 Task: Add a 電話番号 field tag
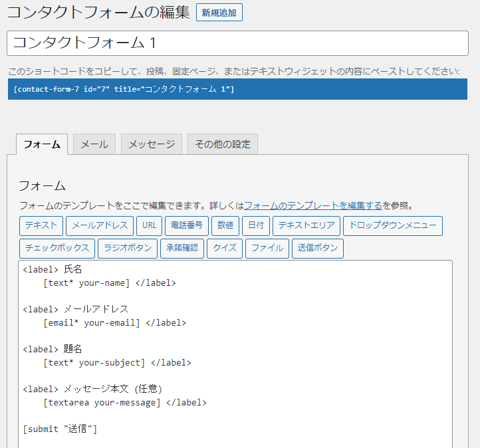(x=187, y=226)
